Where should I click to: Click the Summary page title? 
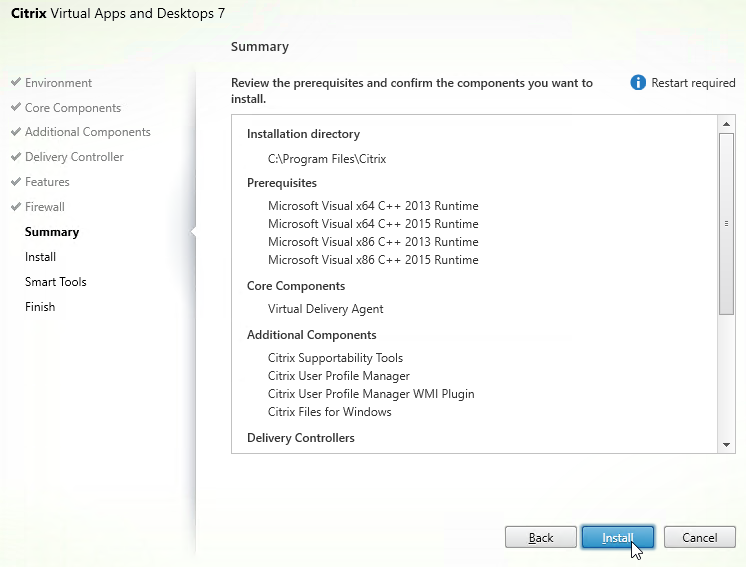coord(260,47)
